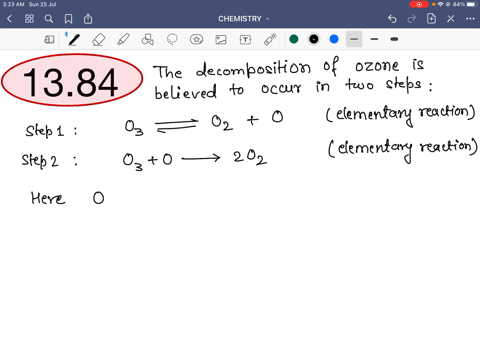Open the share and export menu
480x360 pixels.
click(x=88, y=19)
